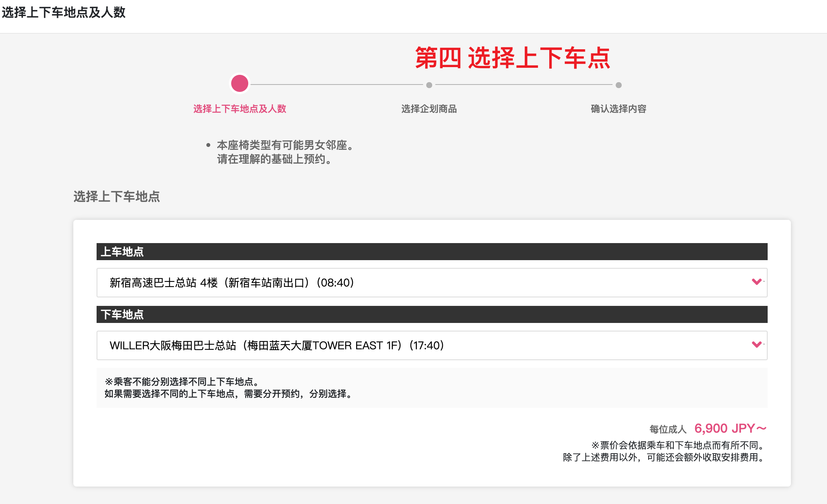
Task: Click the 选择上下车地点及人数 step label
Action: (240, 109)
